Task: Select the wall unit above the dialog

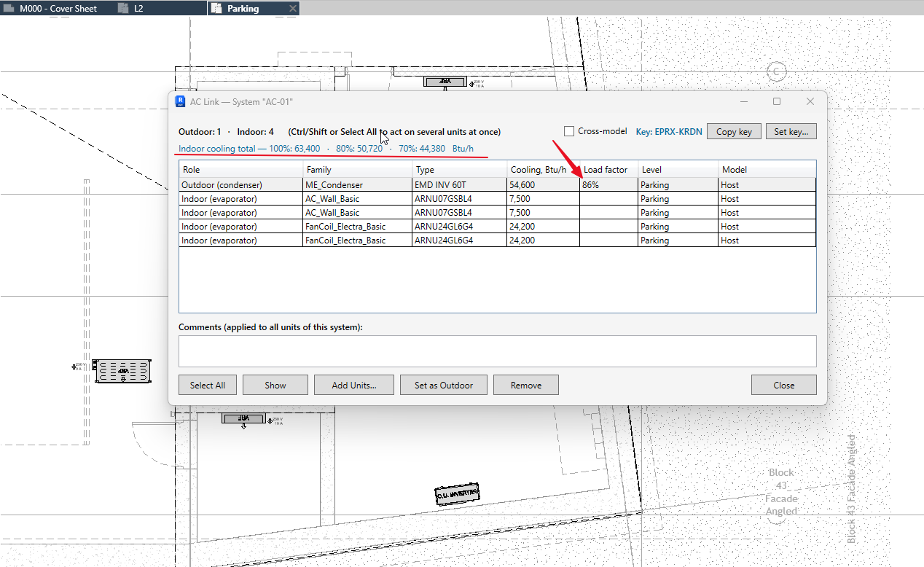Action: pos(446,82)
